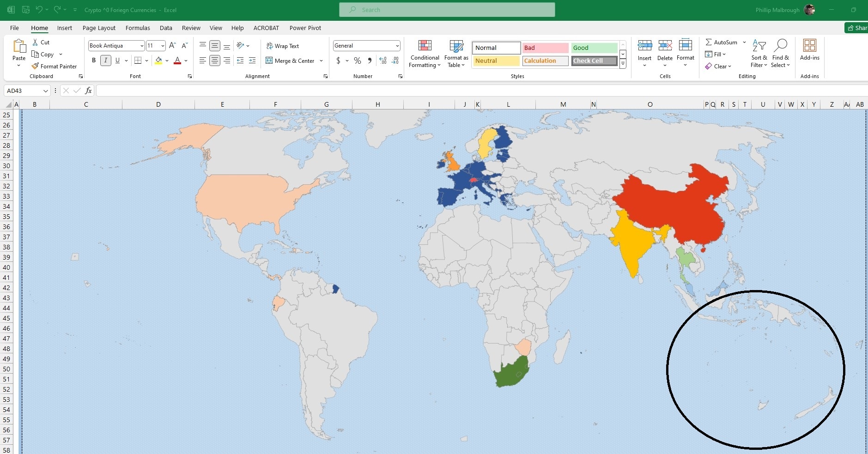Click the Percent Style icon
The image size is (868, 454).
point(358,61)
